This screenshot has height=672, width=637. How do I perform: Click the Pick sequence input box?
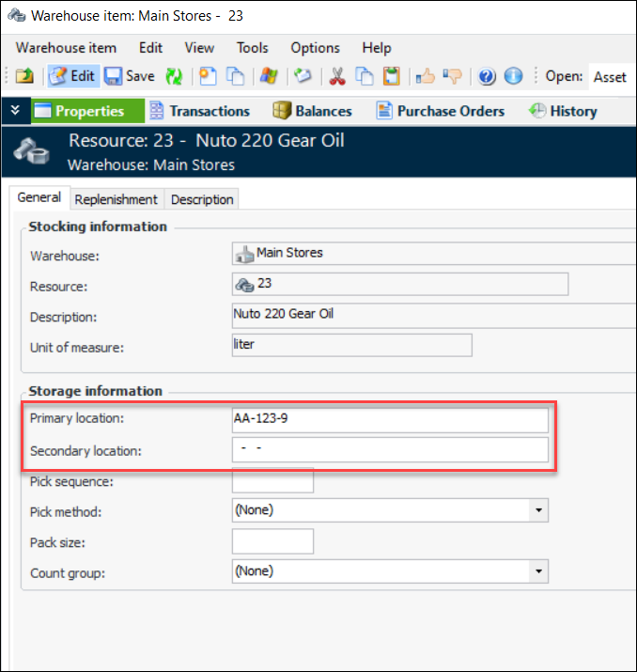[272, 480]
